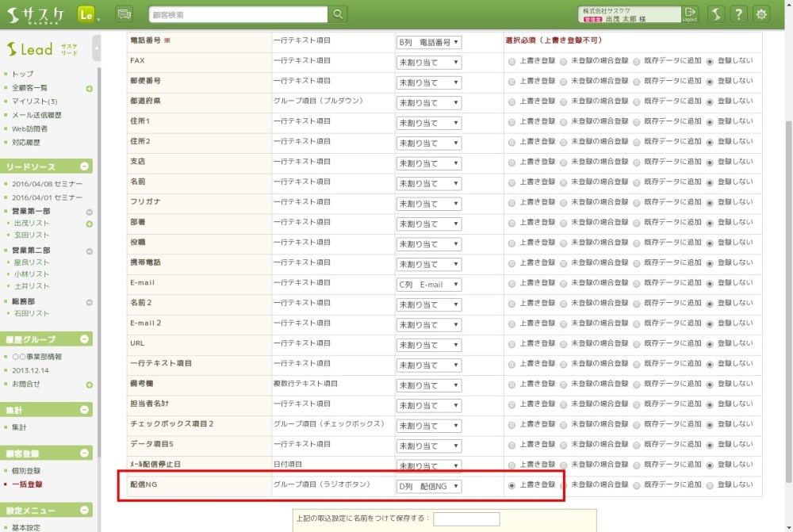Open the 電話番号 column assignment dropdown

point(429,42)
